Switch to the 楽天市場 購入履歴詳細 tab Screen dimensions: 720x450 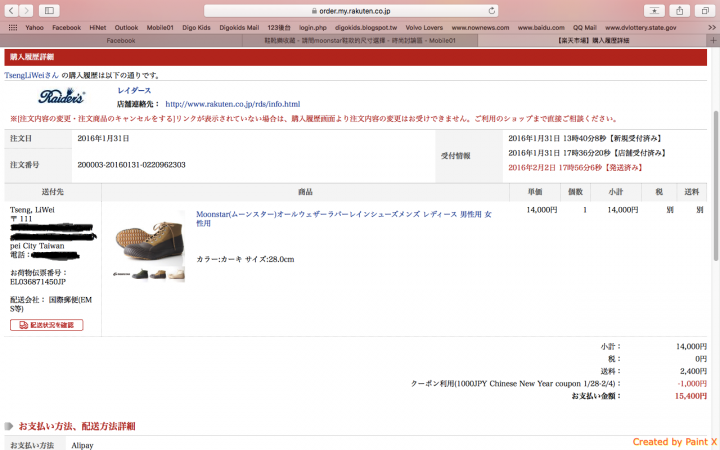(x=593, y=40)
